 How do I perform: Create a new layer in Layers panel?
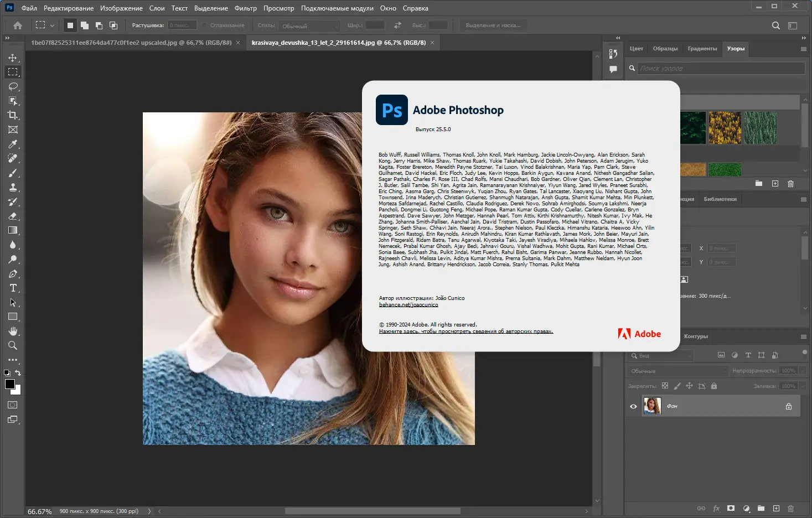pos(776,508)
